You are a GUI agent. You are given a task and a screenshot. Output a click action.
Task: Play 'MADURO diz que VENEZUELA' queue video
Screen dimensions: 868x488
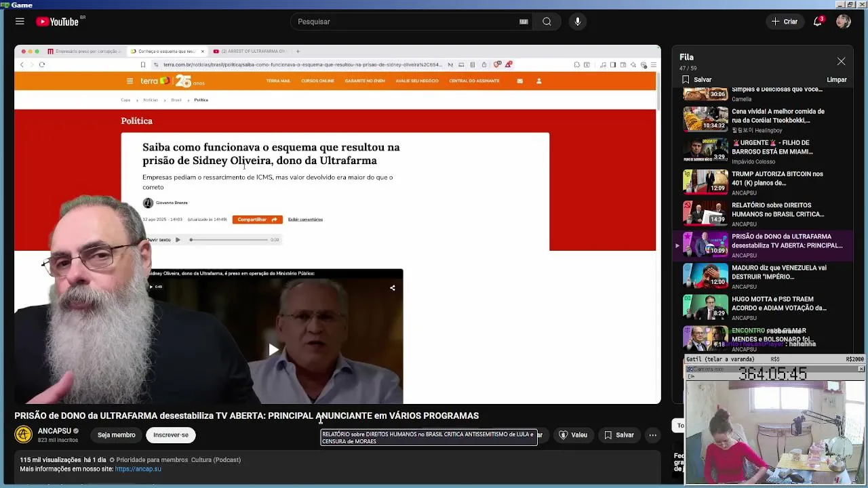[x=764, y=277]
